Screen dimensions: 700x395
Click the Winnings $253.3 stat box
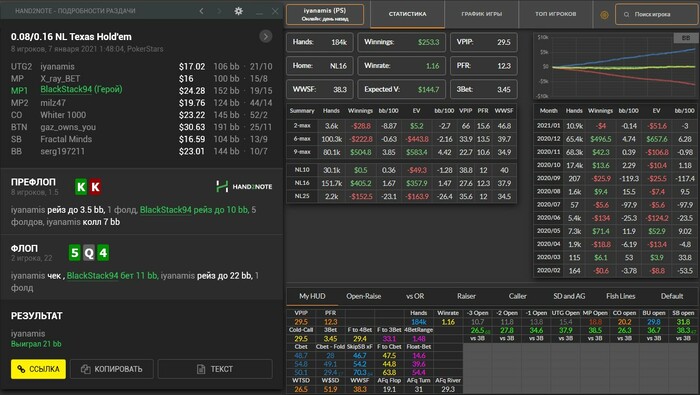[x=401, y=42]
